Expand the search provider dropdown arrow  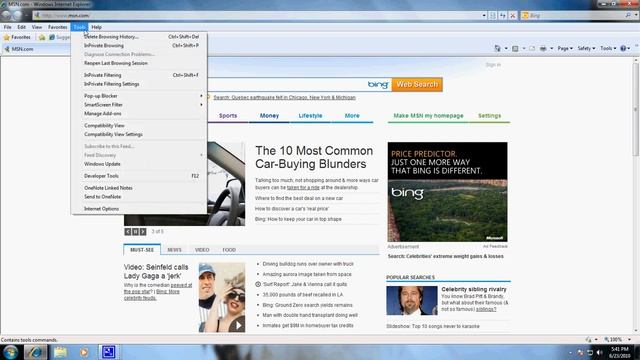point(636,16)
